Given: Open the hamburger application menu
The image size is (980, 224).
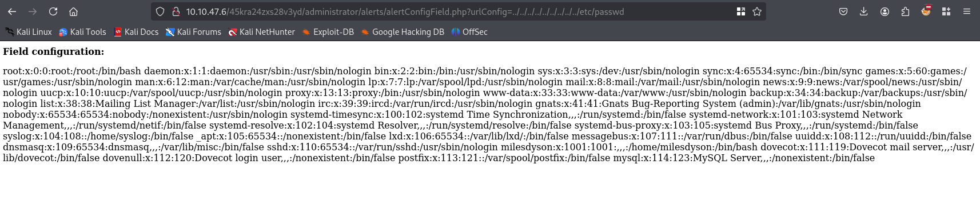Looking at the screenshot, I should 967,11.
